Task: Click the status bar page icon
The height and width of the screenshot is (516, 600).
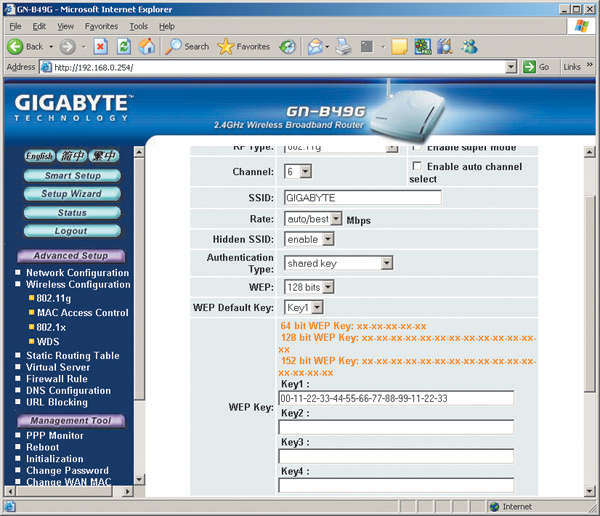Action: [10, 506]
